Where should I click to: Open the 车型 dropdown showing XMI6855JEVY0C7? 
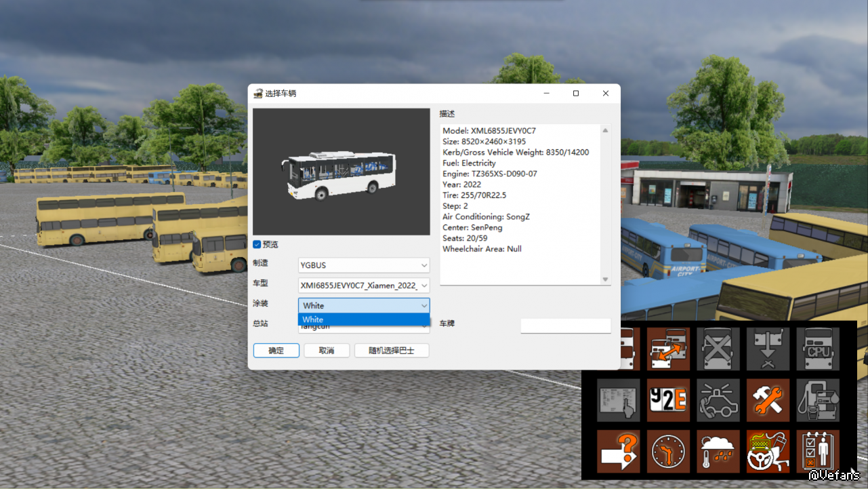click(x=364, y=286)
